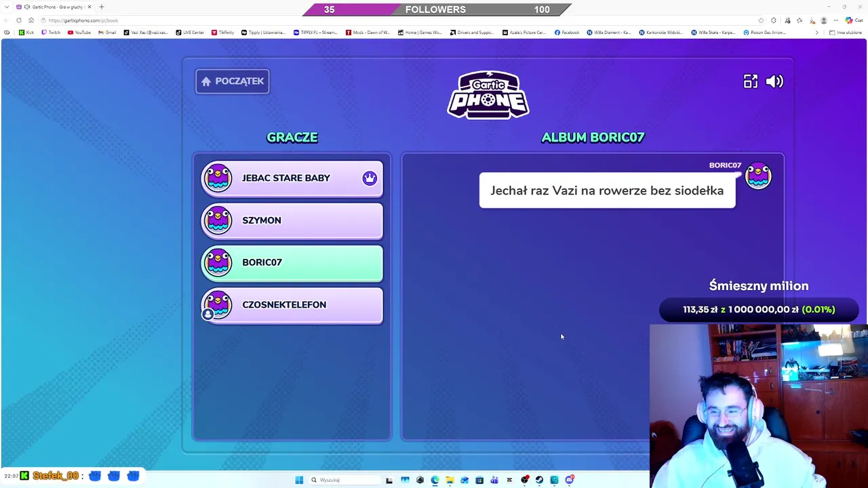The image size is (868, 488).
Task: Open a new browser tab
Action: (102, 7)
